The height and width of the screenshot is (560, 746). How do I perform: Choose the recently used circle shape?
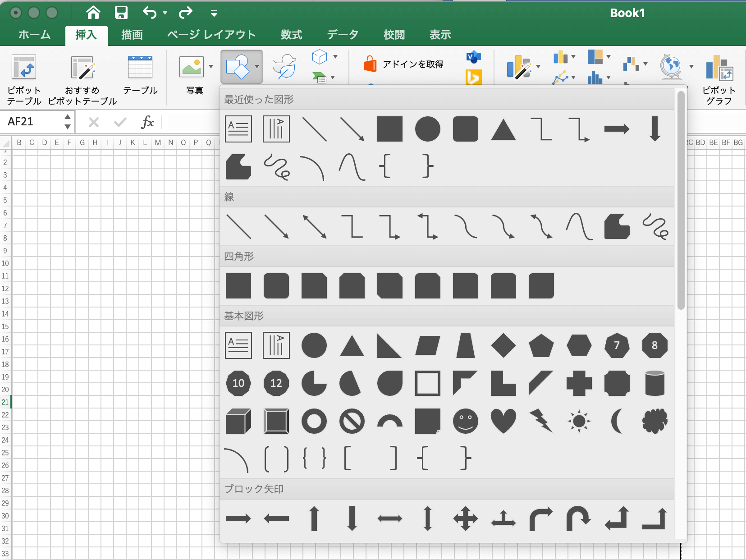point(428,129)
